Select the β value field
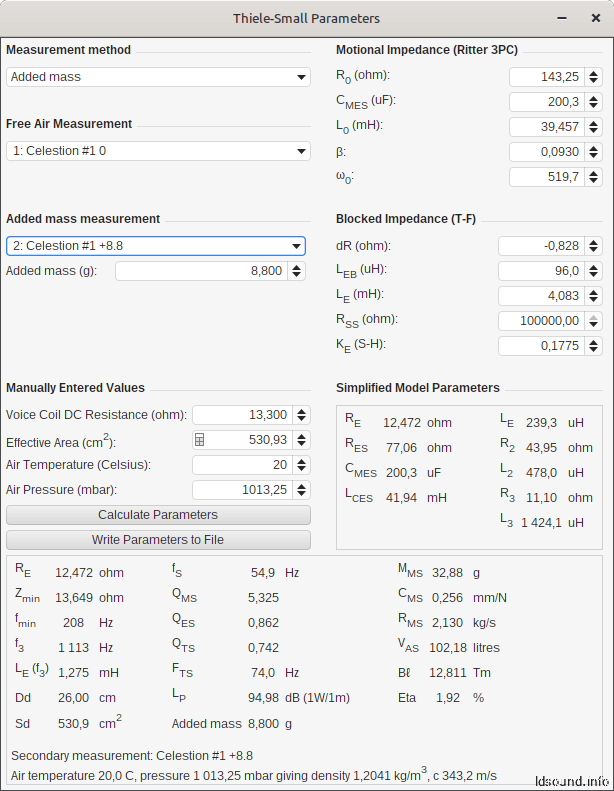614x791 pixels. [x=547, y=152]
